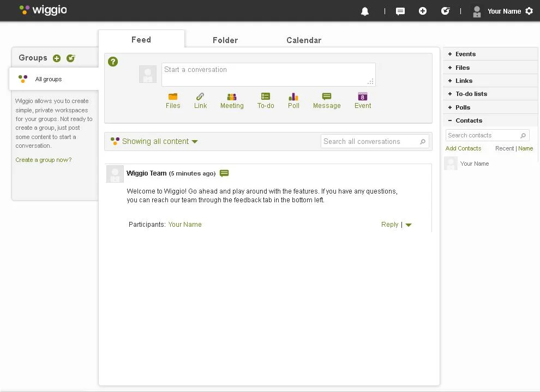This screenshot has height=392, width=540.
Task: Click the Add Contacts link
Action: (x=463, y=148)
